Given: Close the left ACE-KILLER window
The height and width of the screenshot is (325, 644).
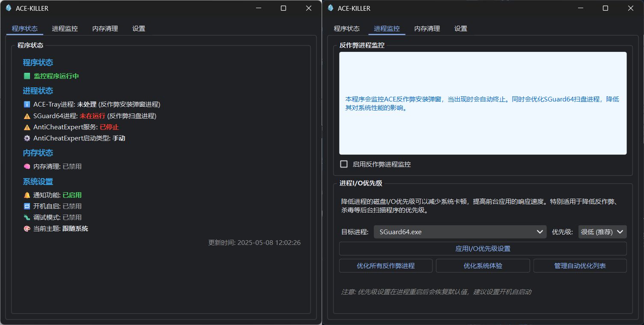Looking at the screenshot, I should pos(308,8).
